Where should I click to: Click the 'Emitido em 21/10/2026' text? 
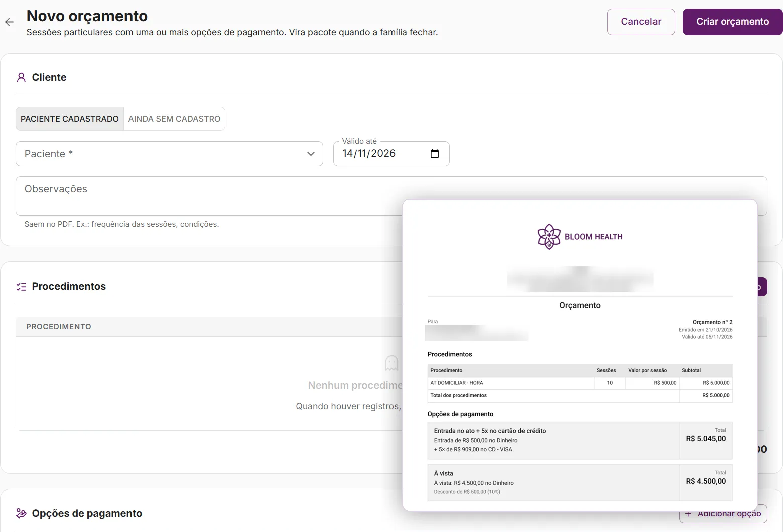click(x=705, y=330)
